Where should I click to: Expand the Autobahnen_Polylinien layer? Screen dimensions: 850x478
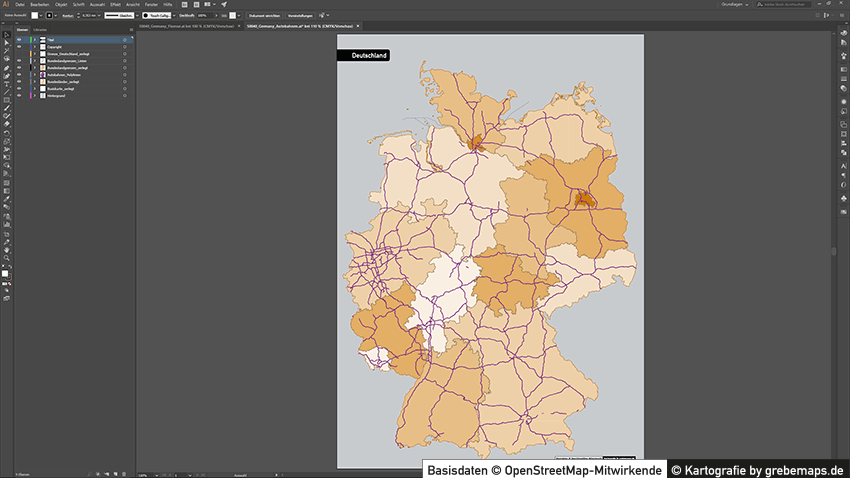click(x=33, y=74)
